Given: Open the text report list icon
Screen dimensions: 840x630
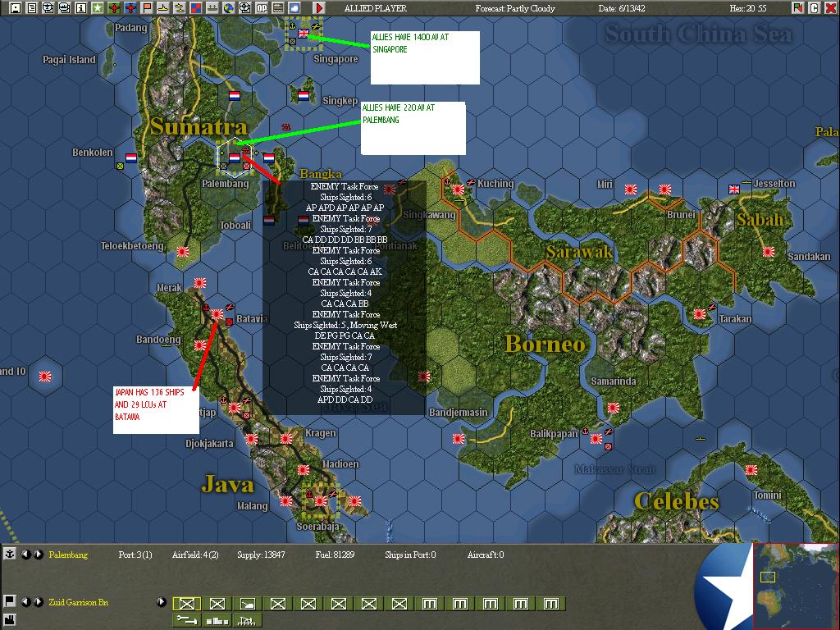Looking at the screenshot, I should point(32,8).
